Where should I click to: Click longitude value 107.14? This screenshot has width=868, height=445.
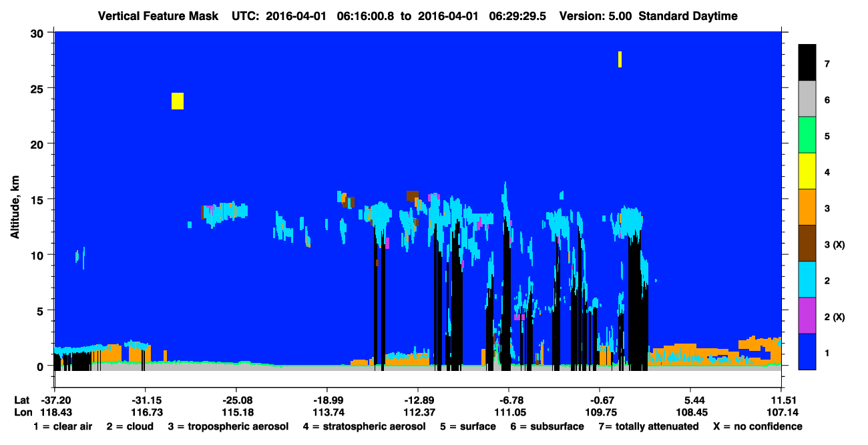tap(781, 412)
